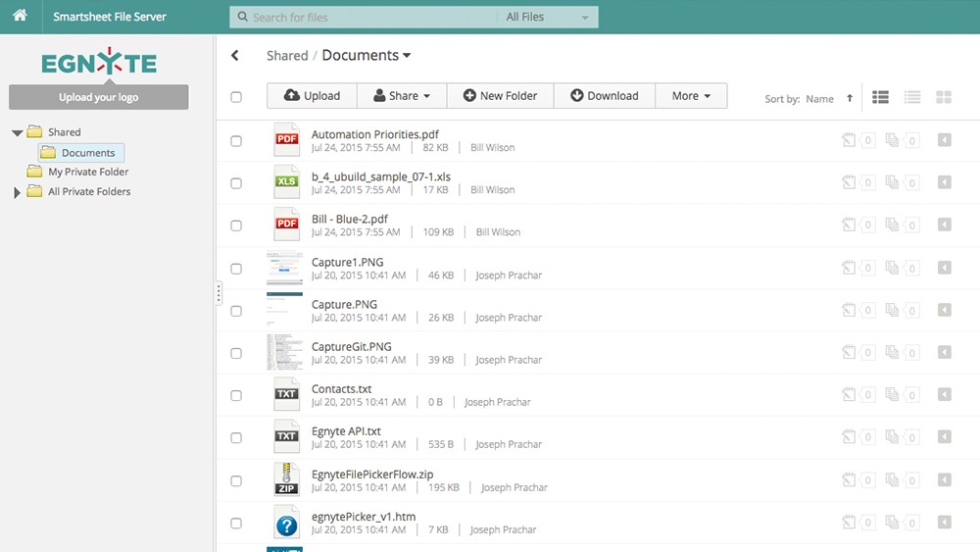This screenshot has height=552, width=980.
Task: Click the Upload button
Action: (x=312, y=96)
